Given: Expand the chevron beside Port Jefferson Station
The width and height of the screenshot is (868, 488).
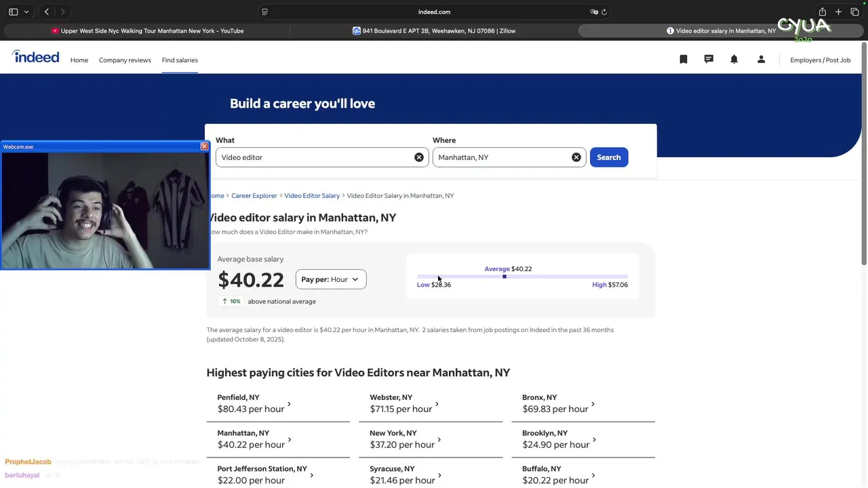Looking at the screenshot, I should coord(311,476).
